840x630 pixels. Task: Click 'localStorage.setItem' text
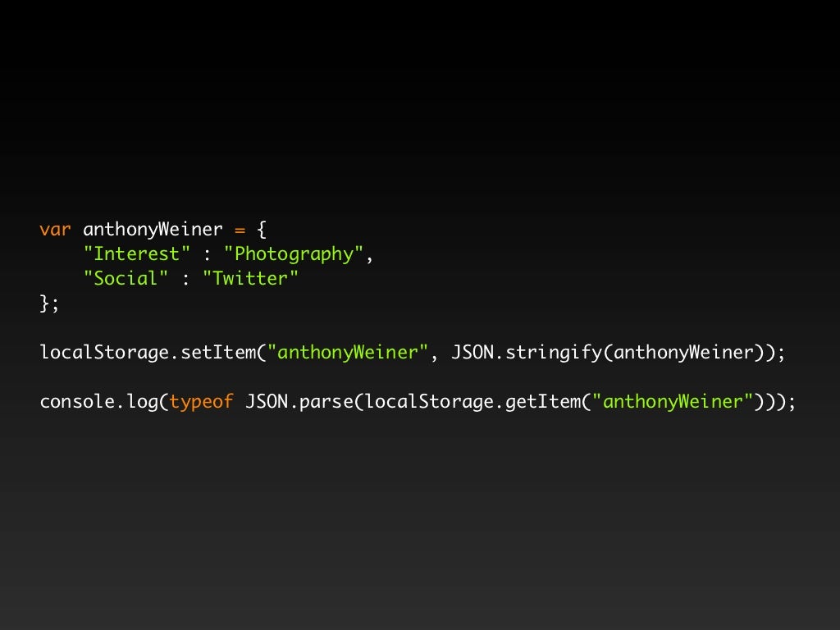click(x=148, y=353)
